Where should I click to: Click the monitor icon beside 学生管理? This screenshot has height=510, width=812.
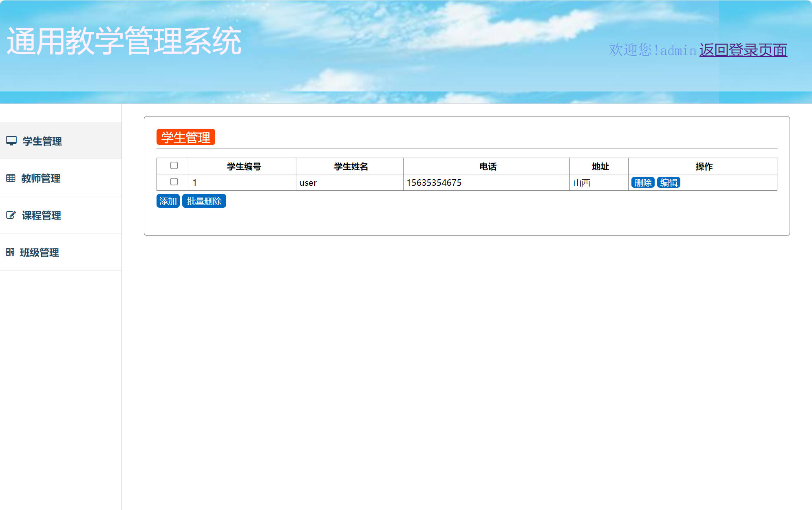point(12,141)
